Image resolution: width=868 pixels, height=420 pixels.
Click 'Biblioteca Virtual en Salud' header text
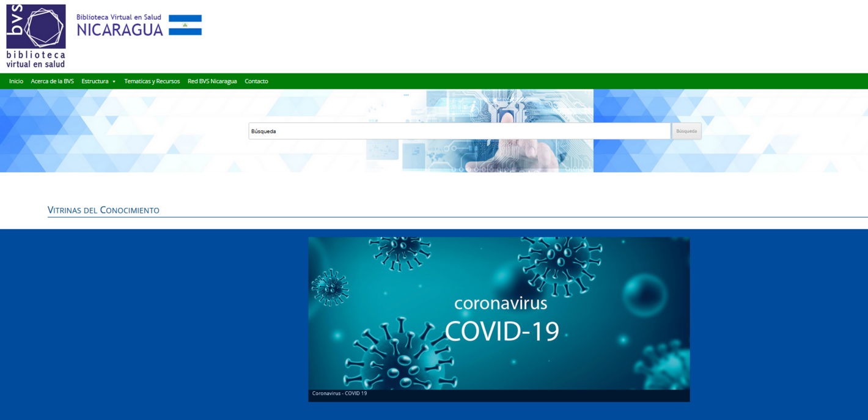119,17
